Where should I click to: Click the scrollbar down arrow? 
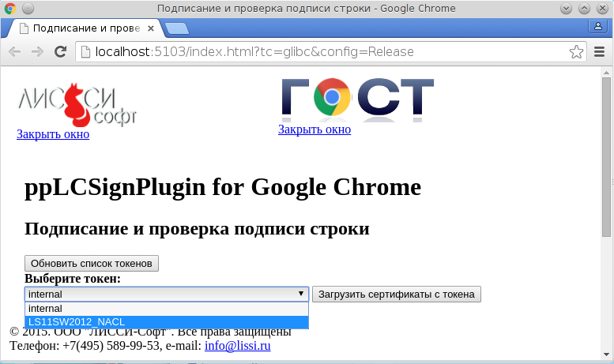point(606,355)
